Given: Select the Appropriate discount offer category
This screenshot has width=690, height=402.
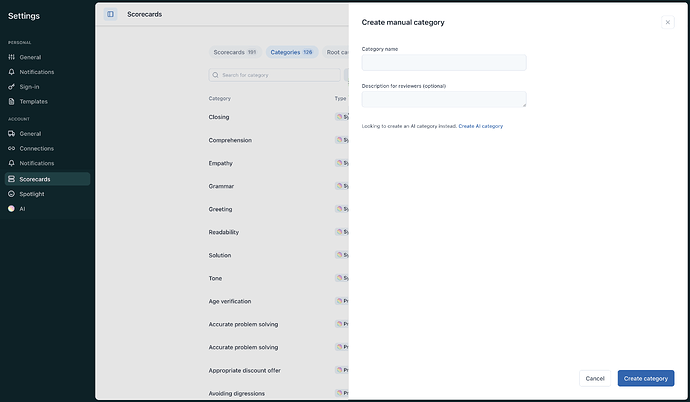Looking at the screenshot, I should pos(244,370).
